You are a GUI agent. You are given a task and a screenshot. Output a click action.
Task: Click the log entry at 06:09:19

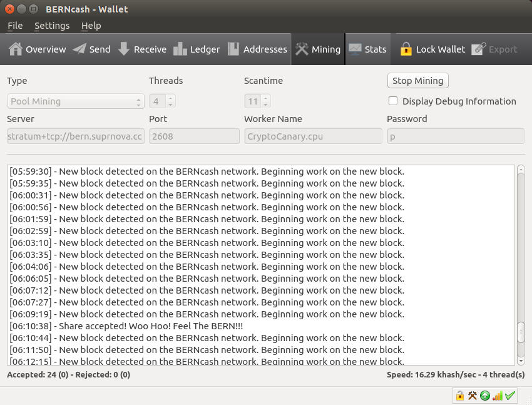[207, 314]
